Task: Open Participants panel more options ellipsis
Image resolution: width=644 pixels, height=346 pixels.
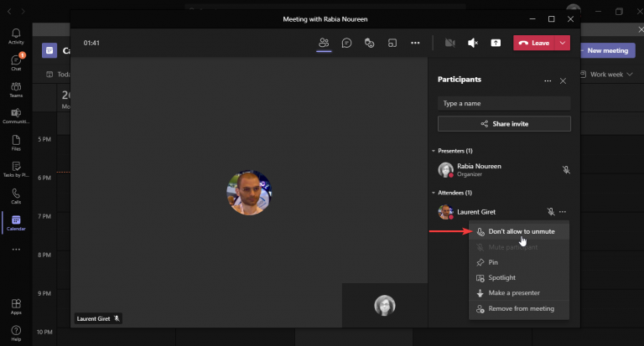Action: pyautogui.click(x=548, y=81)
